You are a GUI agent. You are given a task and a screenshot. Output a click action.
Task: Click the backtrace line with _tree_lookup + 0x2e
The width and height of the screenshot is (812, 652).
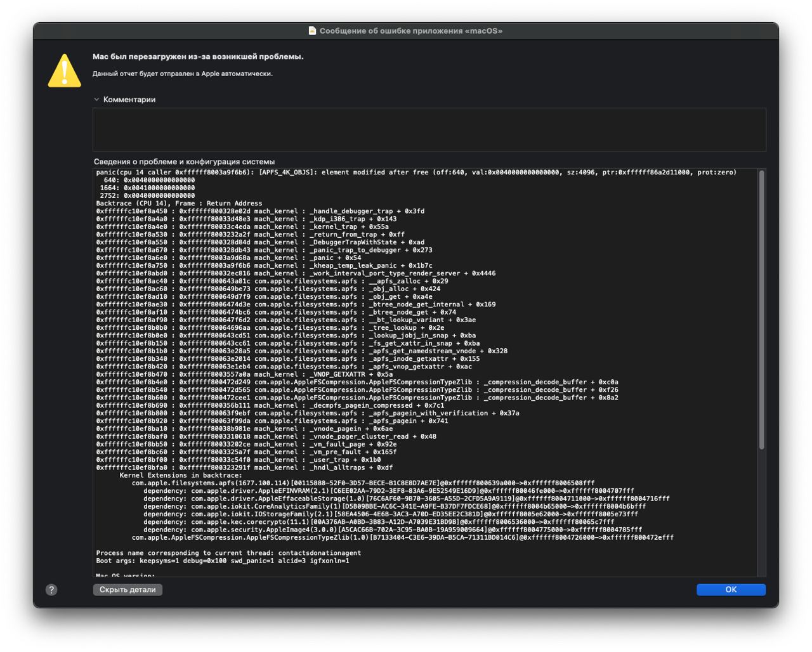[x=270, y=328]
